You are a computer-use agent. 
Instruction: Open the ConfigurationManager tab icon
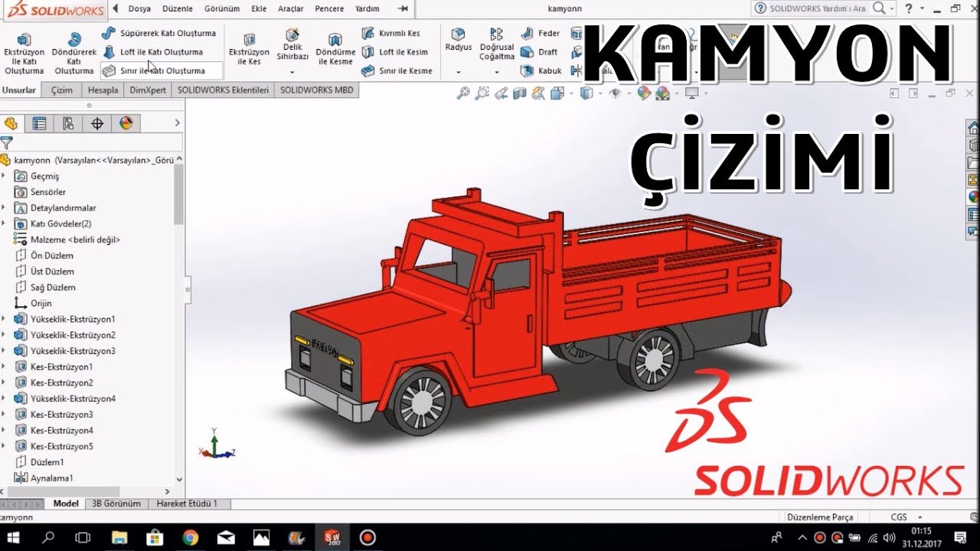[x=68, y=123]
